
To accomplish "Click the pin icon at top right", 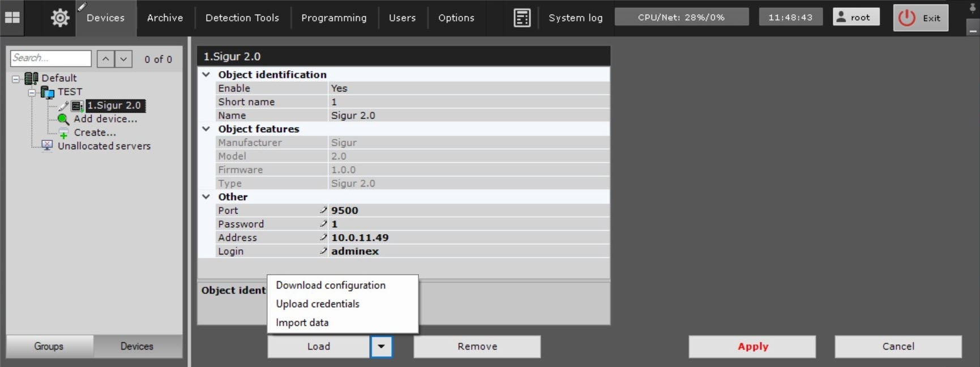I will point(973,8).
